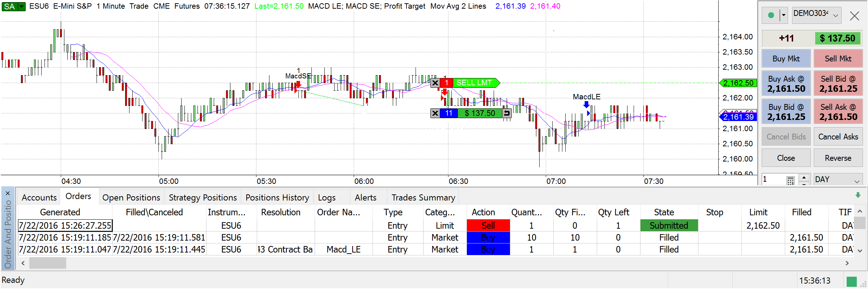The image size is (868, 289).
Task: Click the right horizontal scrollbar arrow
Action: [x=847, y=263]
